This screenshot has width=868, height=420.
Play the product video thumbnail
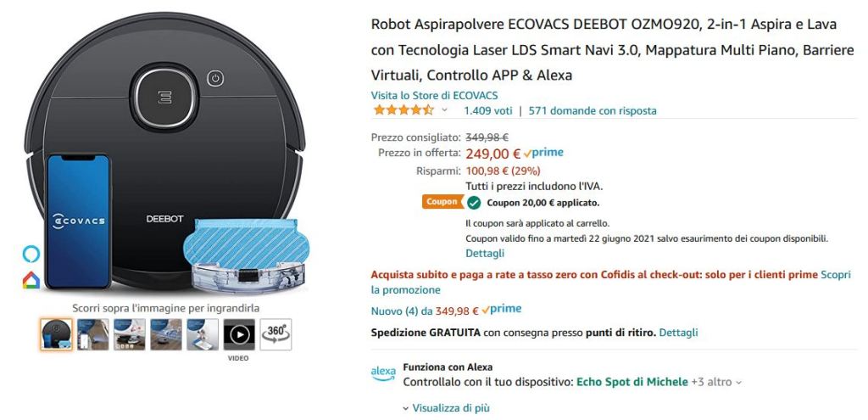239,334
